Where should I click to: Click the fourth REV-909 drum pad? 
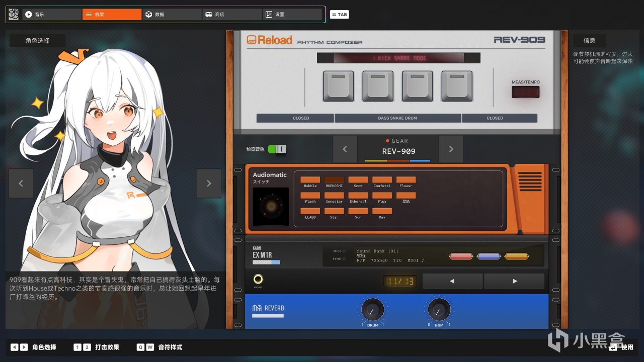(457, 86)
